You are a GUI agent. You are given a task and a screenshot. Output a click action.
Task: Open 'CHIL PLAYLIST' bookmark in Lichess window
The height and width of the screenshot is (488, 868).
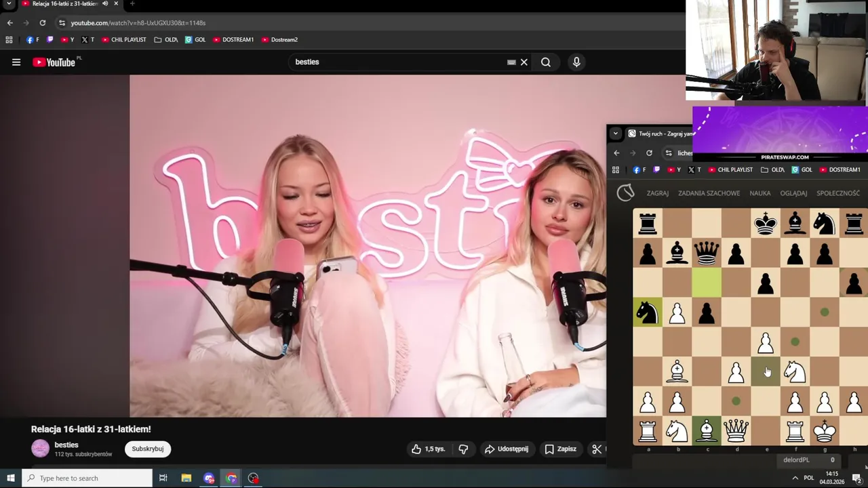(x=731, y=170)
